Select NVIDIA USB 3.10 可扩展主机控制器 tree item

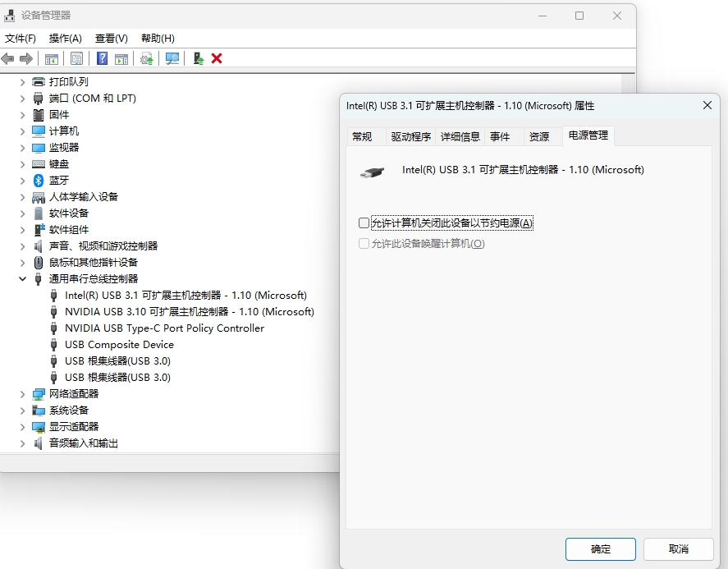(190, 312)
